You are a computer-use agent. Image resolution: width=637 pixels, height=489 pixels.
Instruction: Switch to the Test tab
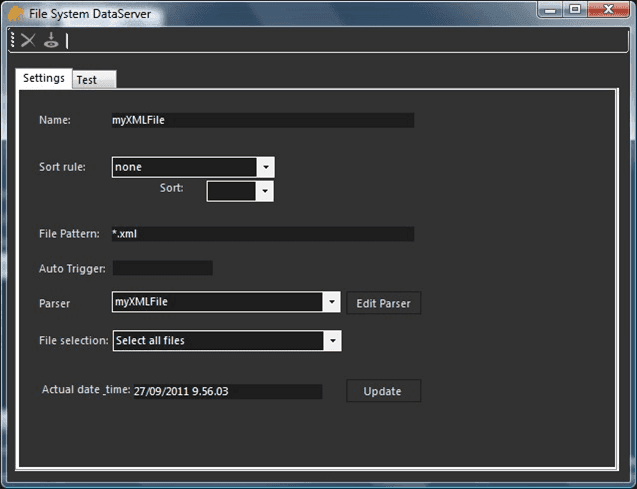pyautogui.click(x=94, y=80)
